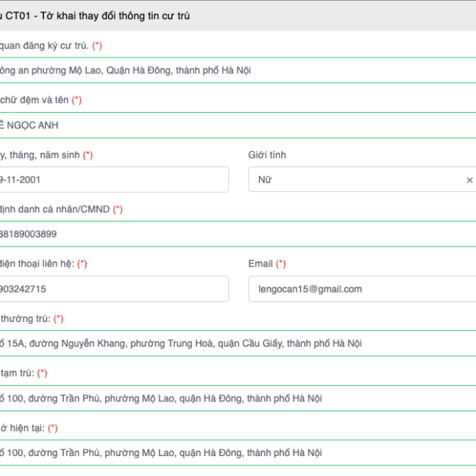Click the date of birth input field
The width and height of the screenshot is (476, 476).
tap(114, 180)
